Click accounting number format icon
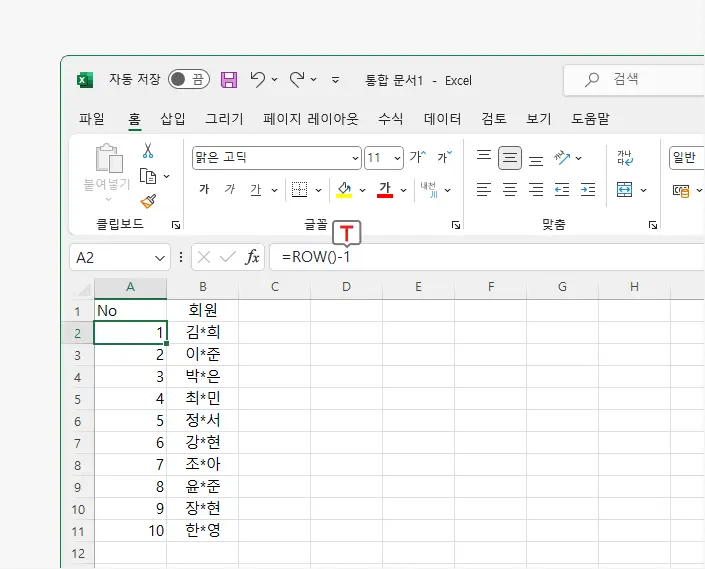 tap(681, 191)
